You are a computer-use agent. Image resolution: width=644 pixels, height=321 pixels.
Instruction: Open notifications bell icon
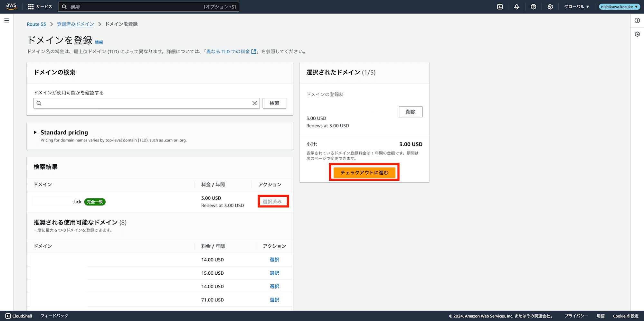pos(516,7)
